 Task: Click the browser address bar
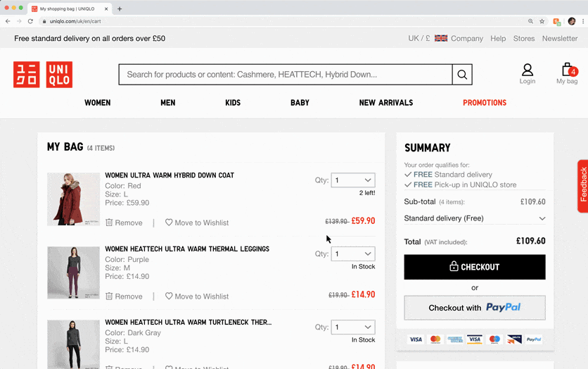point(281,21)
